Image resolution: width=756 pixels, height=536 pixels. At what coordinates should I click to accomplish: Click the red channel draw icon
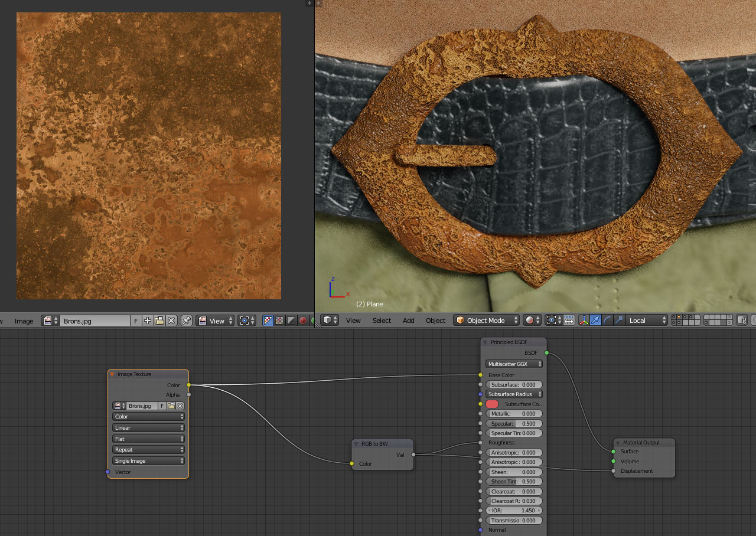pyautogui.click(x=303, y=321)
